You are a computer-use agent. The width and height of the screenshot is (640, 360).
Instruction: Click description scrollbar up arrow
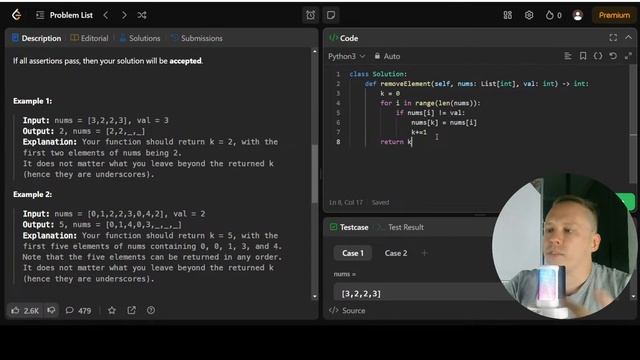click(315, 51)
